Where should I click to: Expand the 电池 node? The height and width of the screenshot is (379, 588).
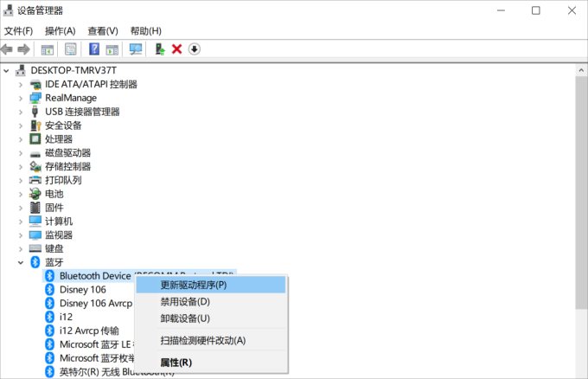[21, 194]
